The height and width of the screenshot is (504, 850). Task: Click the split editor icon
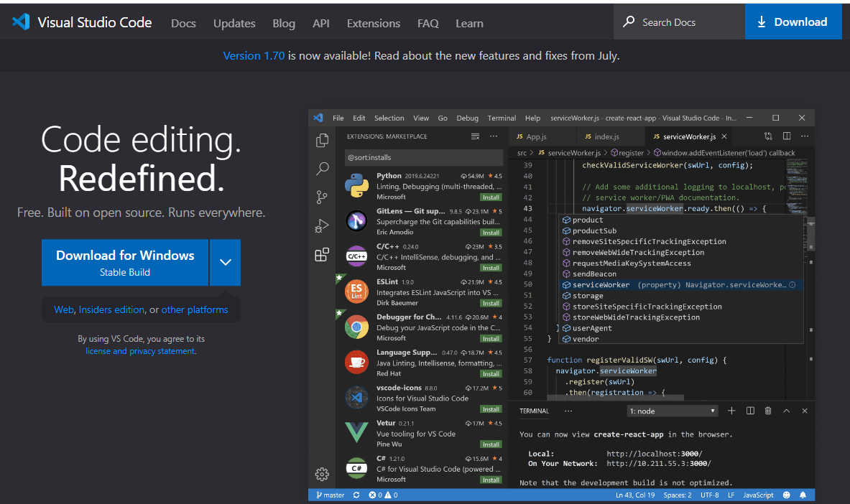coord(787,136)
